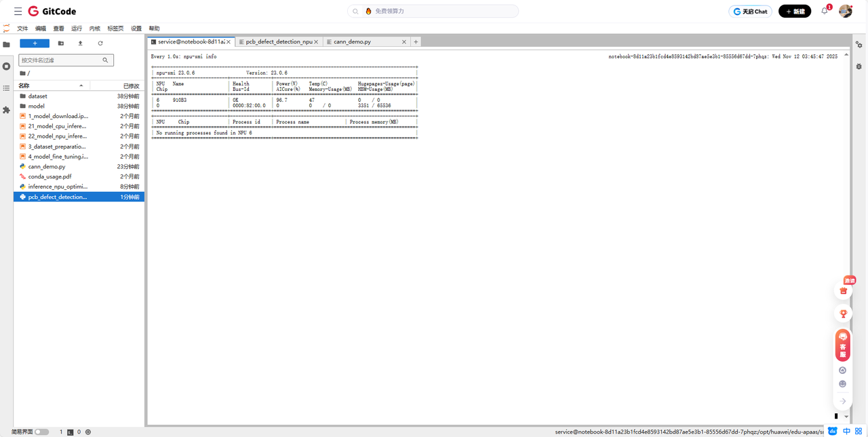Toggle the GitCode hamburger menu
The height and width of the screenshot is (437, 868).
[x=18, y=12]
